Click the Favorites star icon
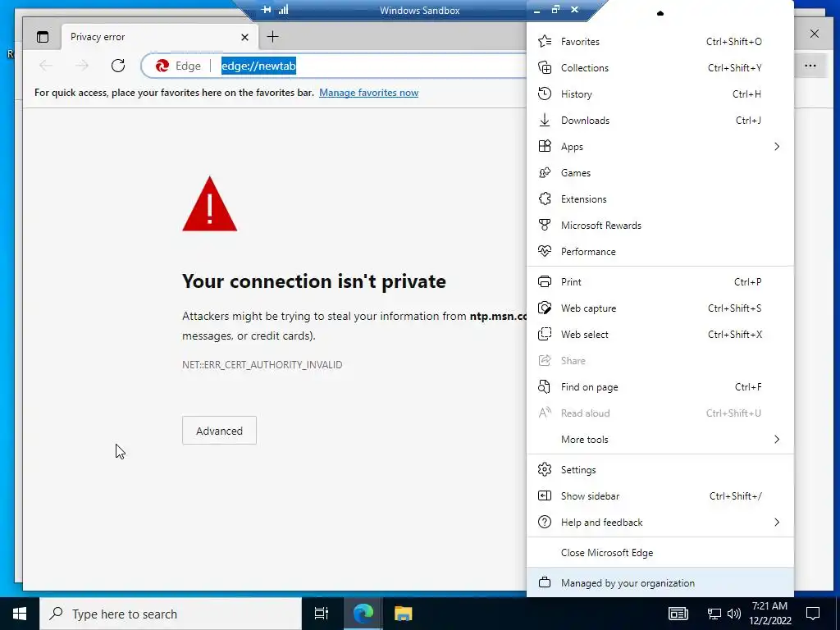Viewport: 840px width, 630px height. (x=545, y=41)
